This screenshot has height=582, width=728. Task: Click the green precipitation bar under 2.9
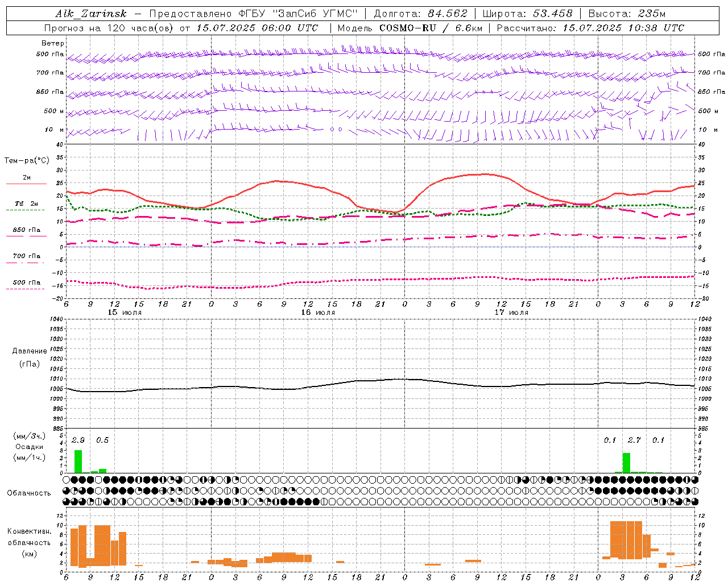tap(78, 462)
